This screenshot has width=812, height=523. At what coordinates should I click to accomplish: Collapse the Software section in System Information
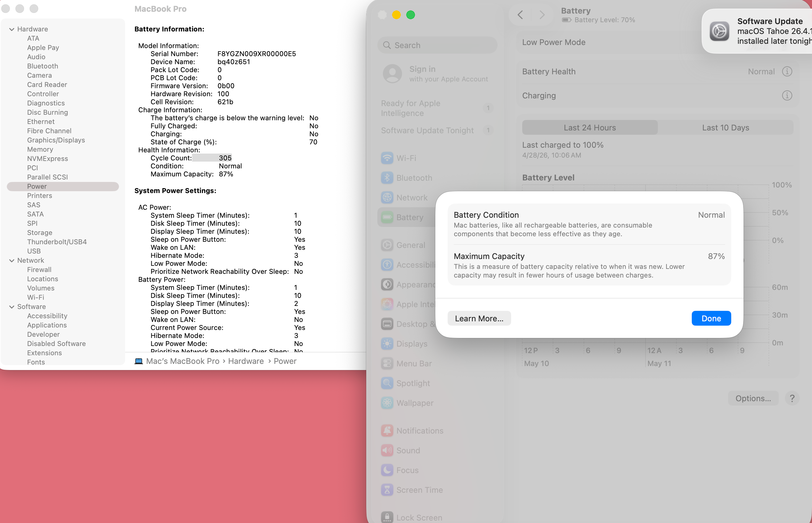12,307
